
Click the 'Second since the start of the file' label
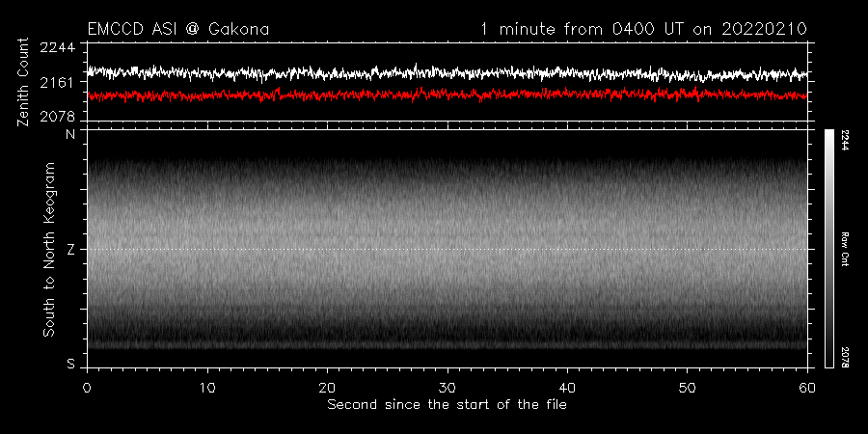[x=448, y=405]
